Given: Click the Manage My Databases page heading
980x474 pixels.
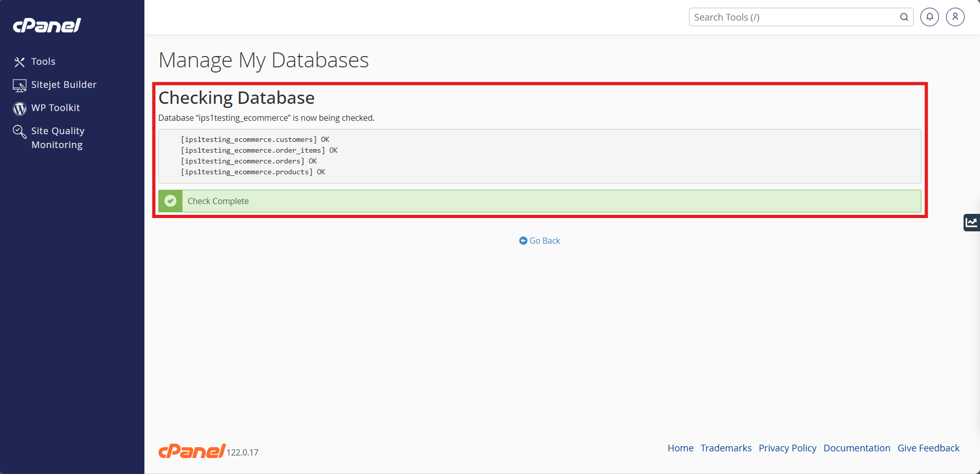Looking at the screenshot, I should [x=264, y=60].
